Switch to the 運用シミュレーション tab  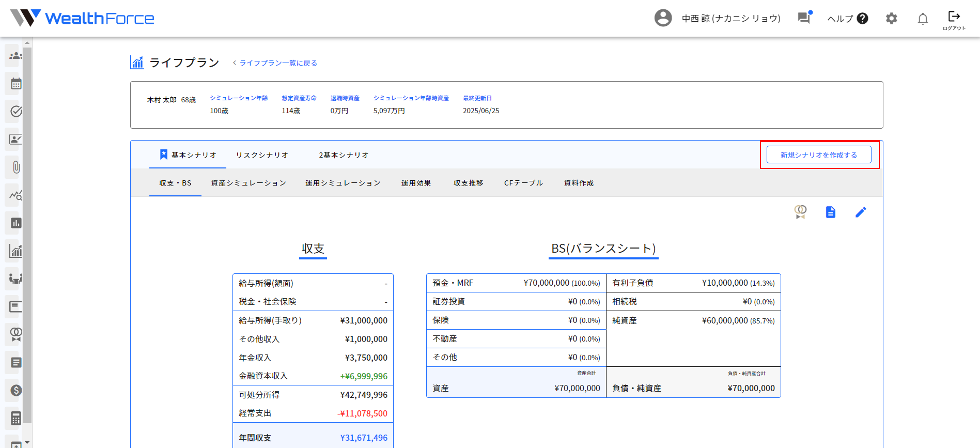[x=343, y=183]
